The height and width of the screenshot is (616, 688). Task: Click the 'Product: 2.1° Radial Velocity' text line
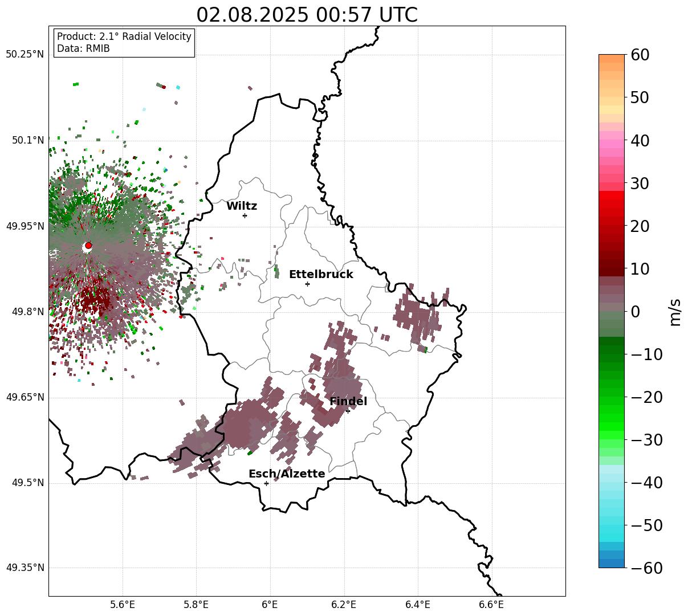(124, 36)
